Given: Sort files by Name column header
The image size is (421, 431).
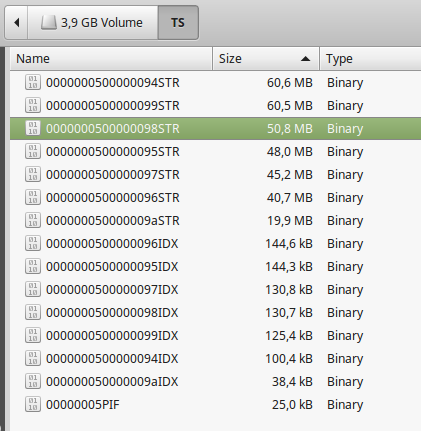Looking at the screenshot, I should (x=111, y=59).
